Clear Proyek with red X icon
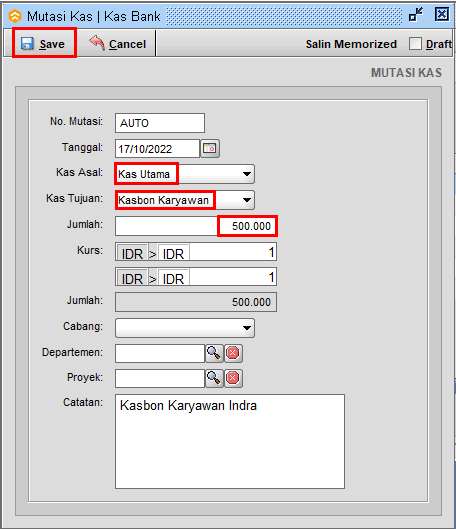 pyautogui.click(x=233, y=378)
